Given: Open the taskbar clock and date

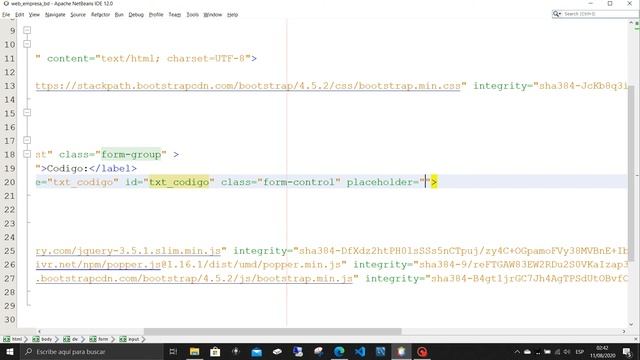Looking at the screenshot, I should [x=602, y=351].
